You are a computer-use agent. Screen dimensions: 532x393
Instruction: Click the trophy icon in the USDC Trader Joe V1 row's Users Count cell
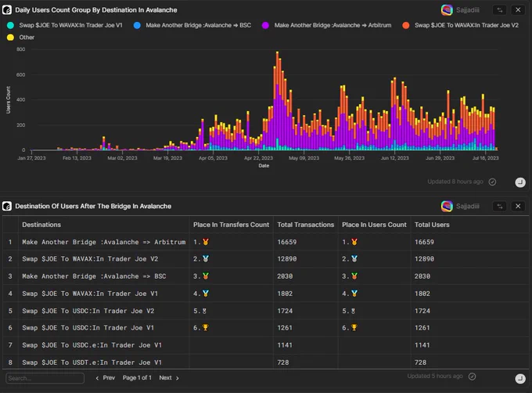354,327
